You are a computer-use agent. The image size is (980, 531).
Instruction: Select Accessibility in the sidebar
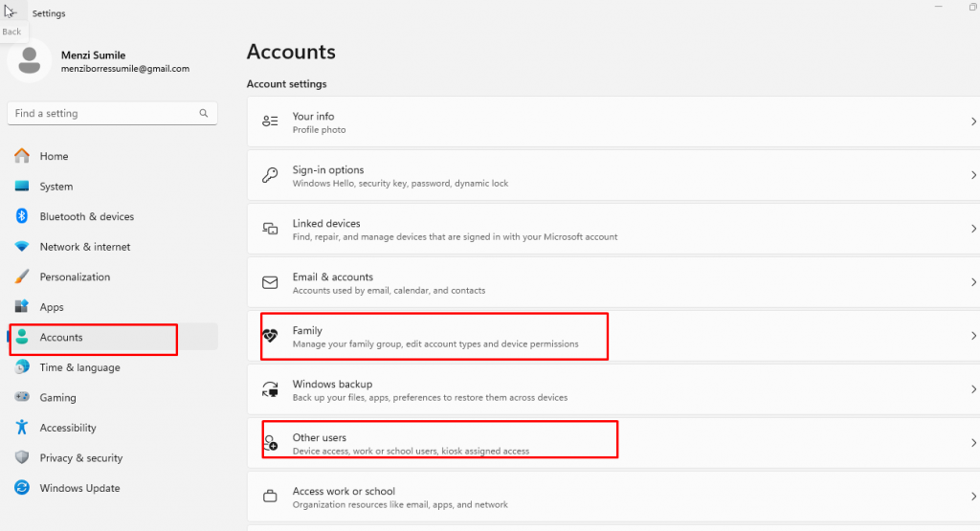[68, 428]
